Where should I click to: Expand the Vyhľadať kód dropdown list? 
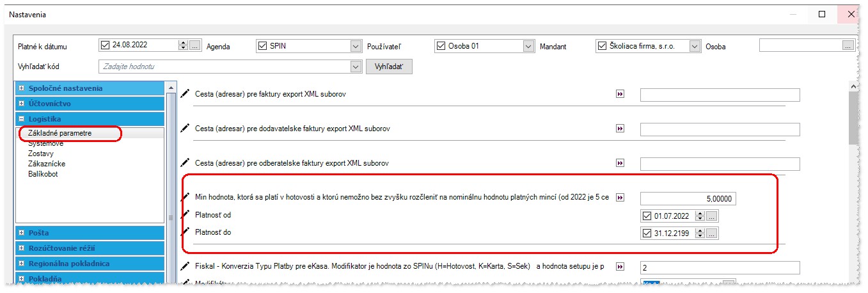click(x=356, y=67)
